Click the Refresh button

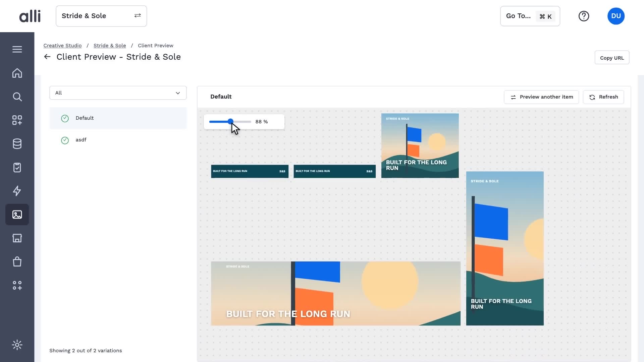pyautogui.click(x=603, y=97)
